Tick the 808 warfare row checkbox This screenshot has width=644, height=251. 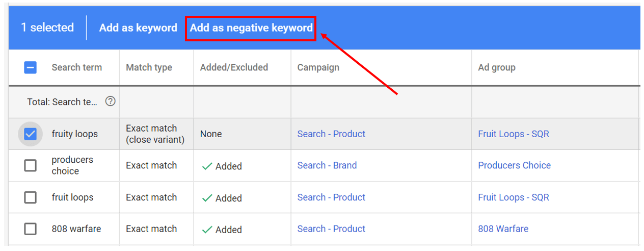click(31, 229)
